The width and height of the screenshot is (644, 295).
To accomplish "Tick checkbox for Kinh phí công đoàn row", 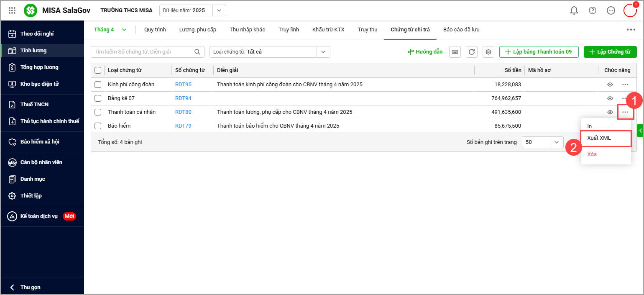I will click(x=98, y=85).
